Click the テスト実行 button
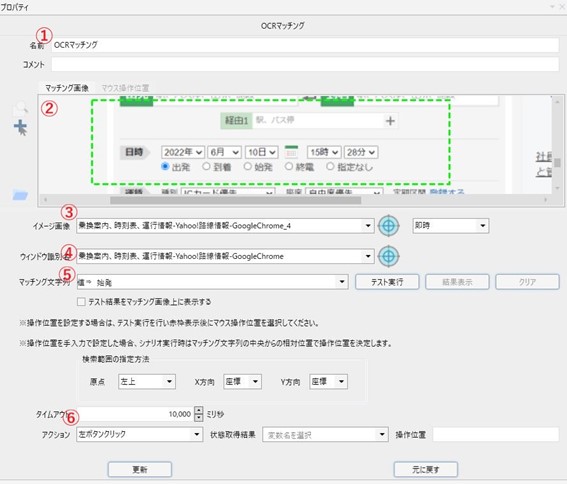Screen dimensions: 567x484 coord(387,282)
